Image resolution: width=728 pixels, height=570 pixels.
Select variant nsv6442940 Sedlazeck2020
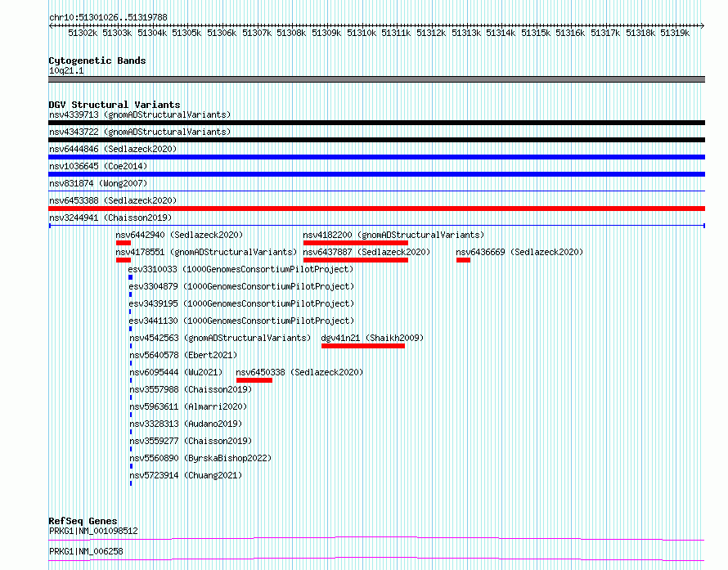[x=179, y=235]
